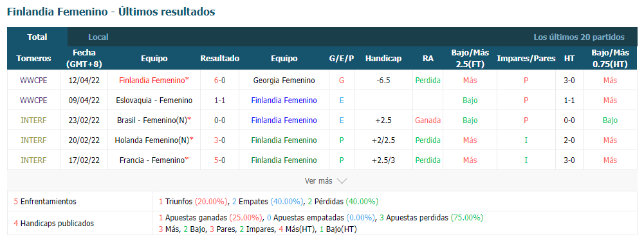644x241 pixels.
Task: Click the 5-0 result against Francia
Action: (x=219, y=160)
